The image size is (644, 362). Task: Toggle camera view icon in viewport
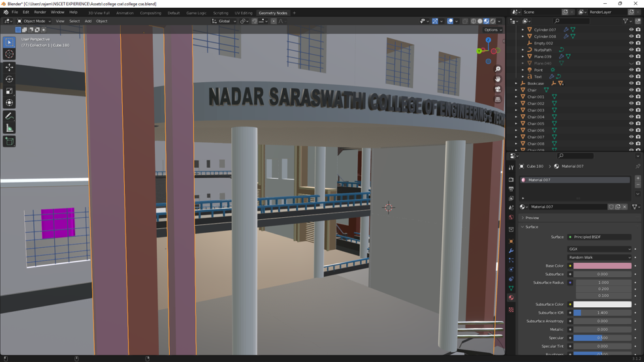pyautogui.click(x=498, y=89)
